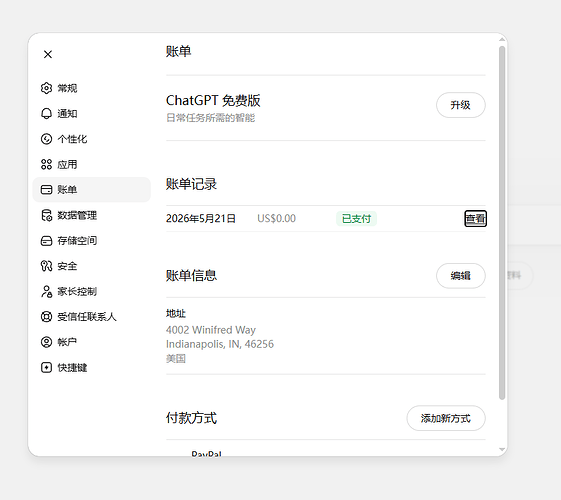Click the text Indianapolis, IN, 46256
This screenshot has width=561, height=500.
220,344
